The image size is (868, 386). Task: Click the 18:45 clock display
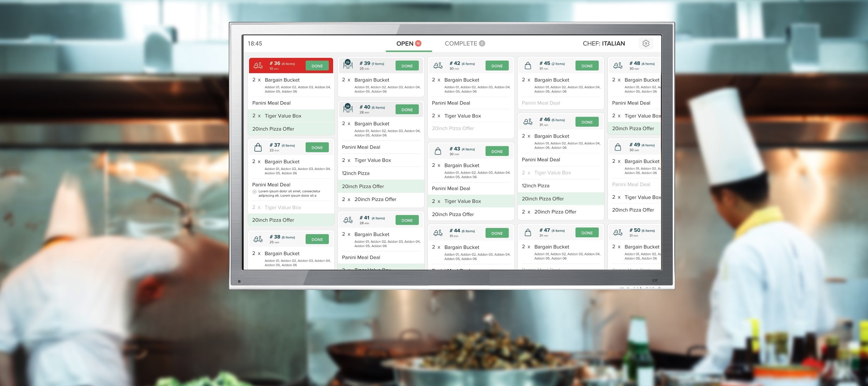coord(254,43)
